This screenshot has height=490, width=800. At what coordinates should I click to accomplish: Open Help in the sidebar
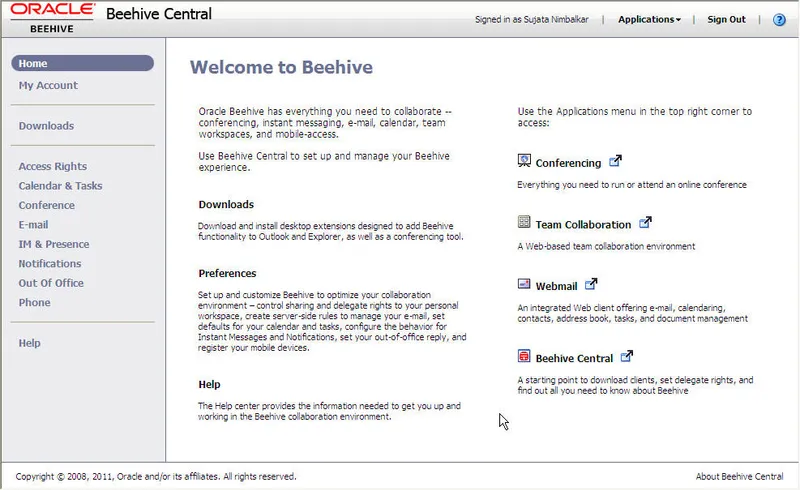(30, 343)
